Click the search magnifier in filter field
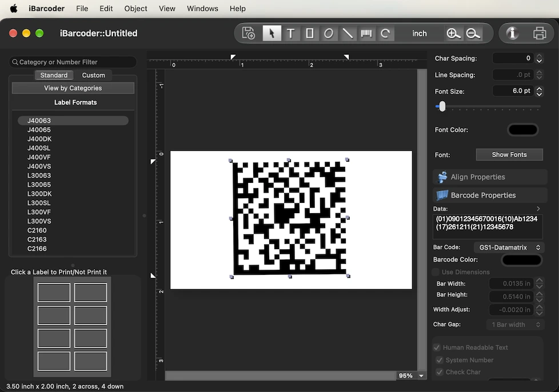This screenshot has width=559, height=392. (15, 62)
